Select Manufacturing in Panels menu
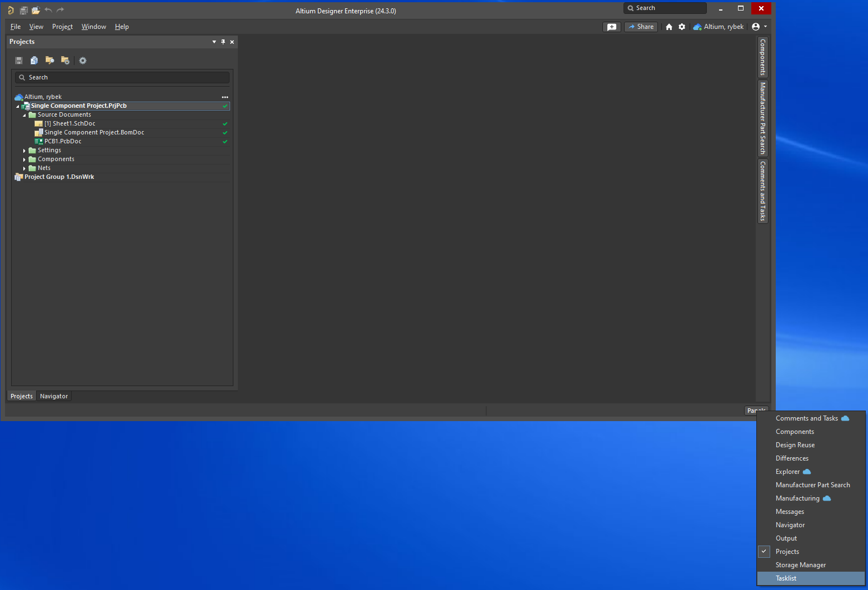Viewport: 868px width, 590px height. tap(811, 498)
